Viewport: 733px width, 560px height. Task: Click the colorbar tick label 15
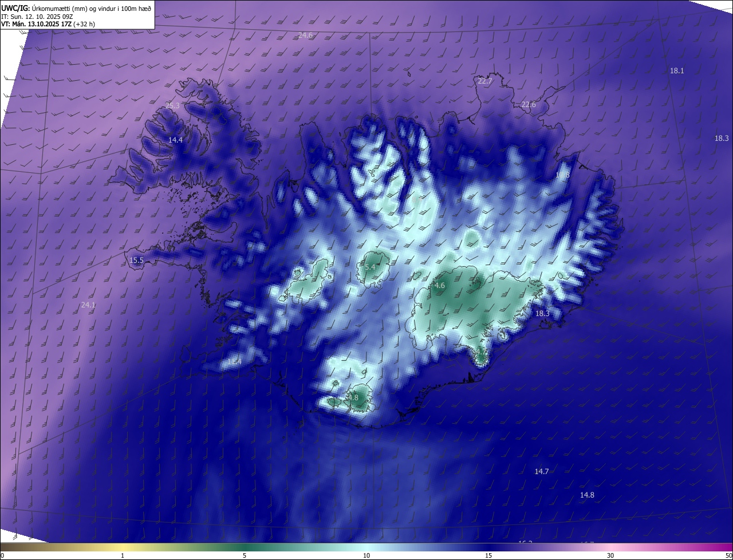point(488,555)
